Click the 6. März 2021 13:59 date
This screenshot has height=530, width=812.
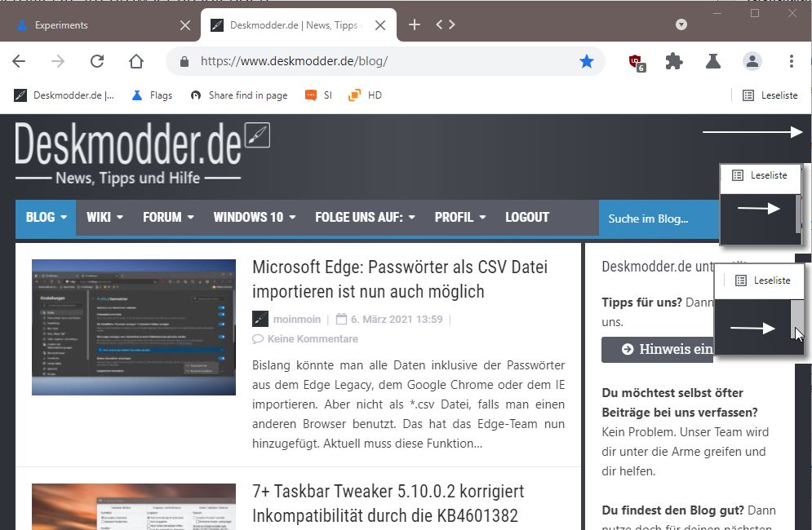click(x=397, y=320)
